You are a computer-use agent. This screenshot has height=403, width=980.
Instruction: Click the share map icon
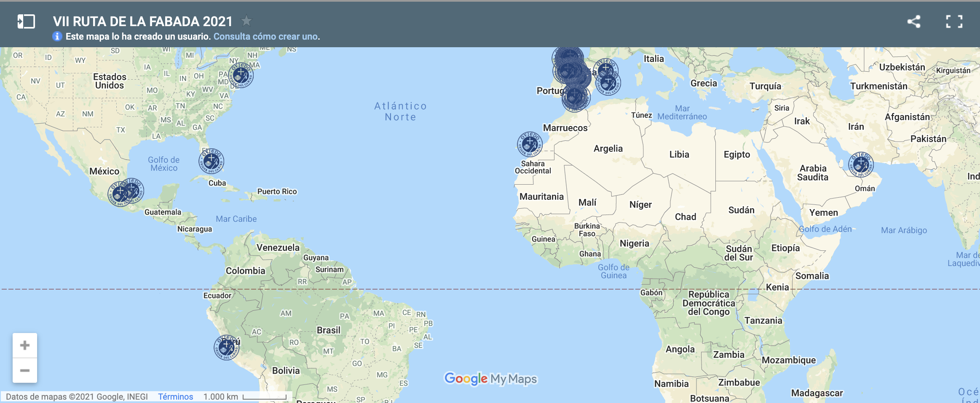click(x=913, y=21)
